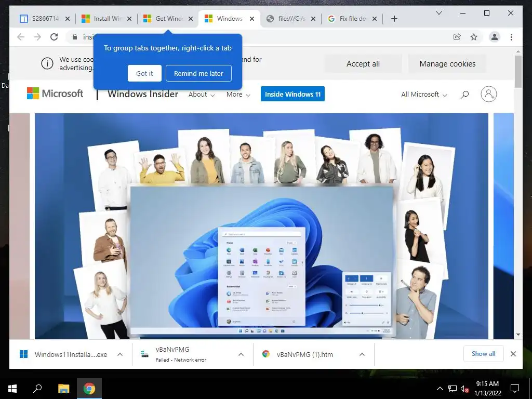Dismiss tip with Got it button
This screenshot has height=399, width=532.
(x=144, y=73)
